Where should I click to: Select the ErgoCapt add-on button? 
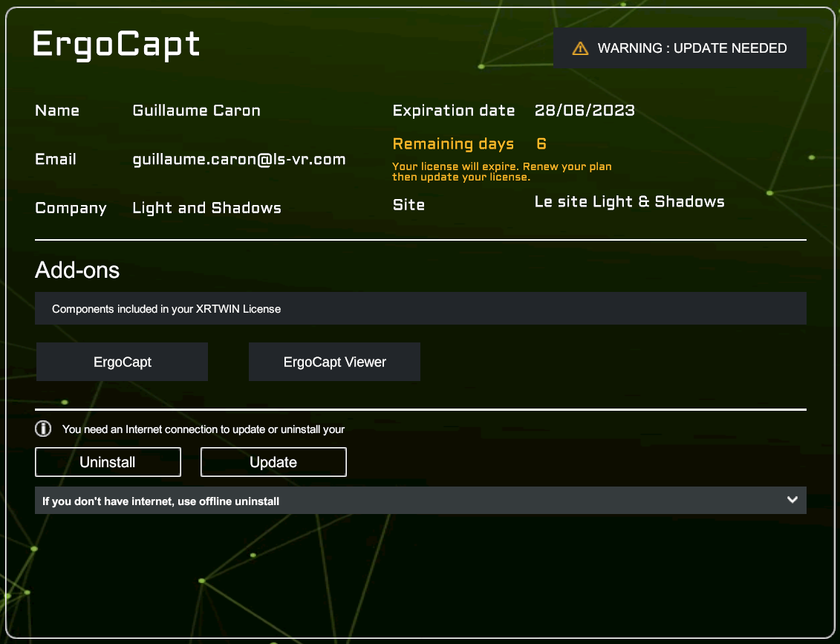point(122,362)
